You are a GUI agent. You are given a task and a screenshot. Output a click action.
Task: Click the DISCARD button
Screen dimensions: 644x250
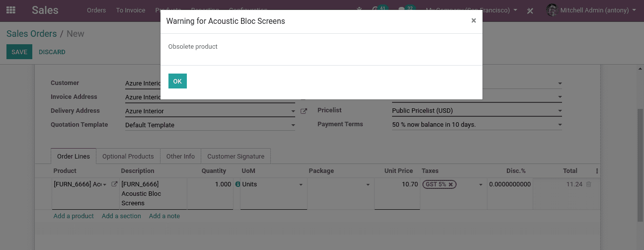[x=52, y=52]
